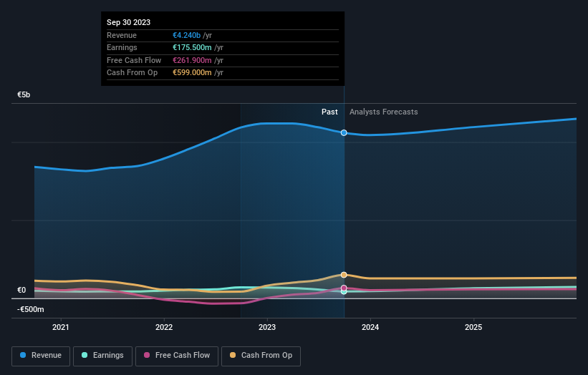The image size is (588, 375).
Task: Click the 2021 x-axis label
Action: coord(61,328)
